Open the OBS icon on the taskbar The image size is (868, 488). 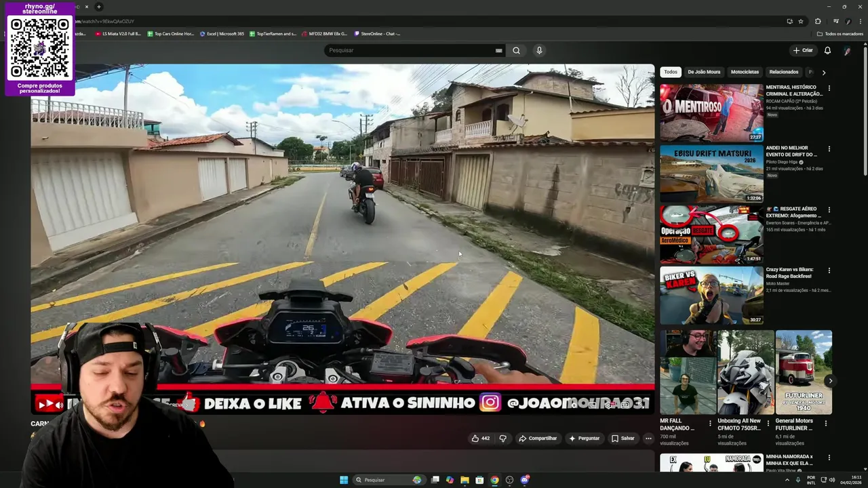click(x=509, y=480)
